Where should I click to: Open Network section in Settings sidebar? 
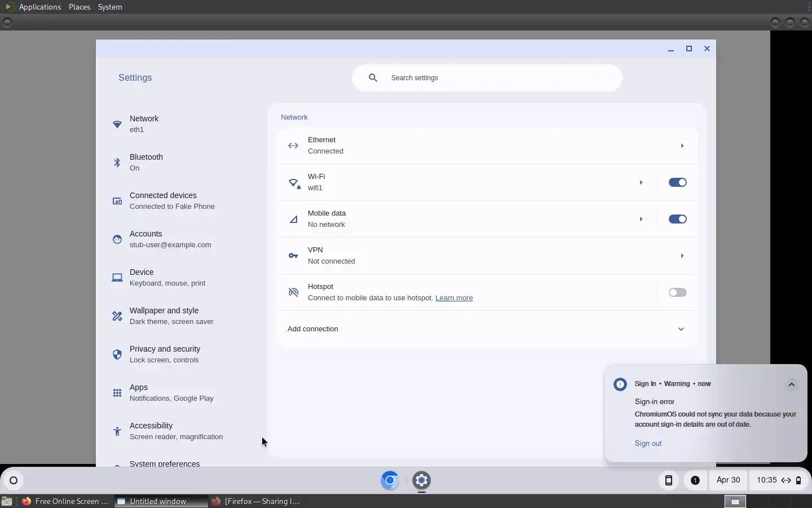180,124
